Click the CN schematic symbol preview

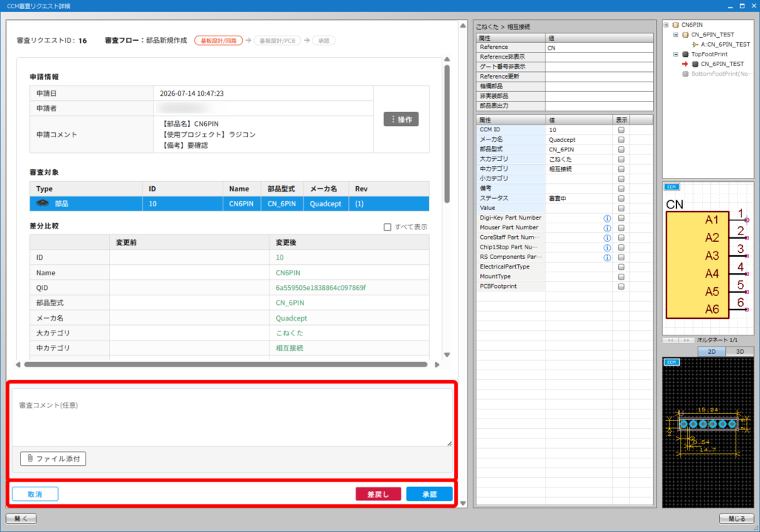(x=707, y=259)
